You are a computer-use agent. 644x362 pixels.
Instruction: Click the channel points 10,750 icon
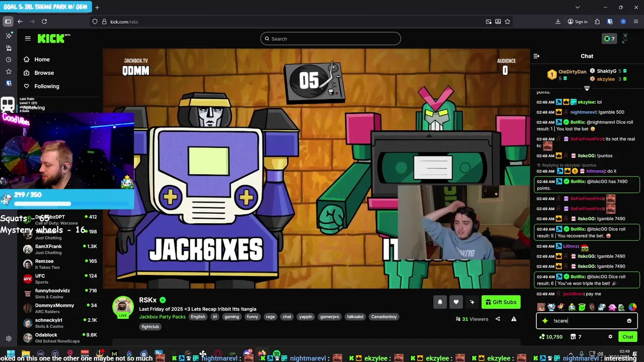pyautogui.click(x=550, y=337)
